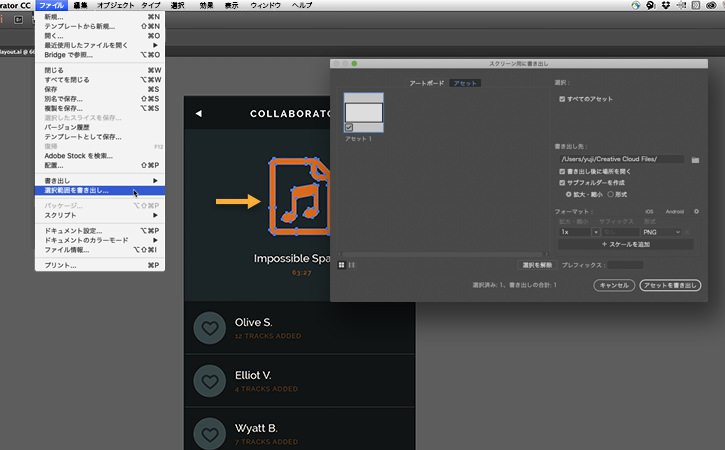This screenshot has width=725, height=450.
Task: Click the プレフィックス input field
Action: (625, 265)
